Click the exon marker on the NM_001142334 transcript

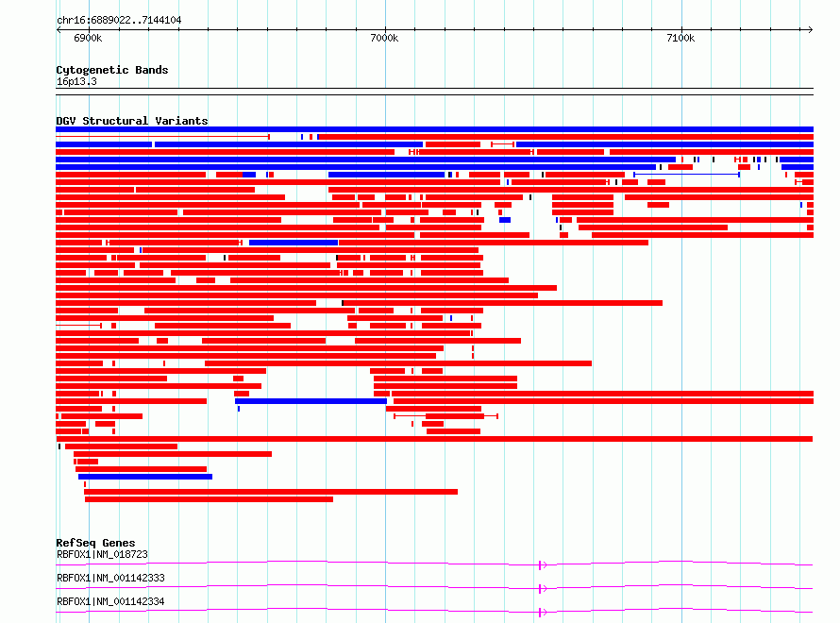(540, 612)
